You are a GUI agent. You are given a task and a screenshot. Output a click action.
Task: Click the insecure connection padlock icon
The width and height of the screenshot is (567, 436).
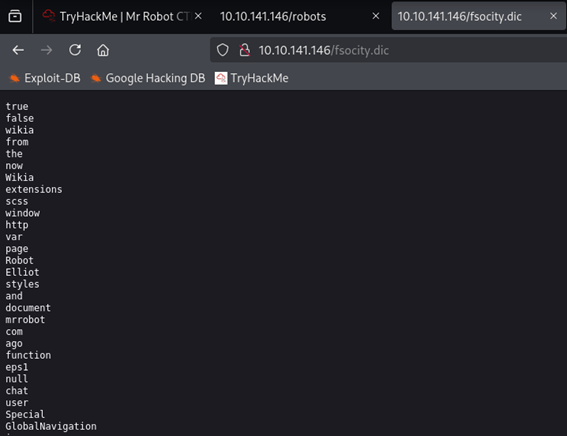[x=245, y=50]
